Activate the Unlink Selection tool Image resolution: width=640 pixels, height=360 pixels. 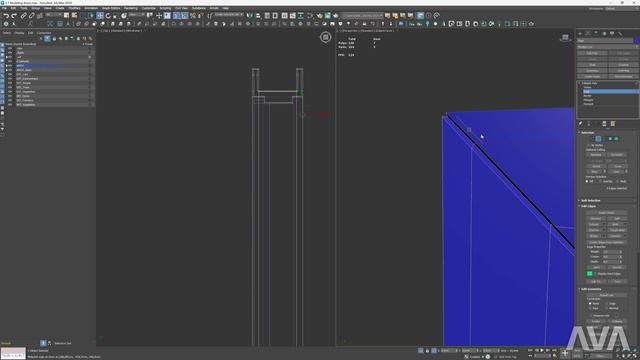(x=31, y=16)
